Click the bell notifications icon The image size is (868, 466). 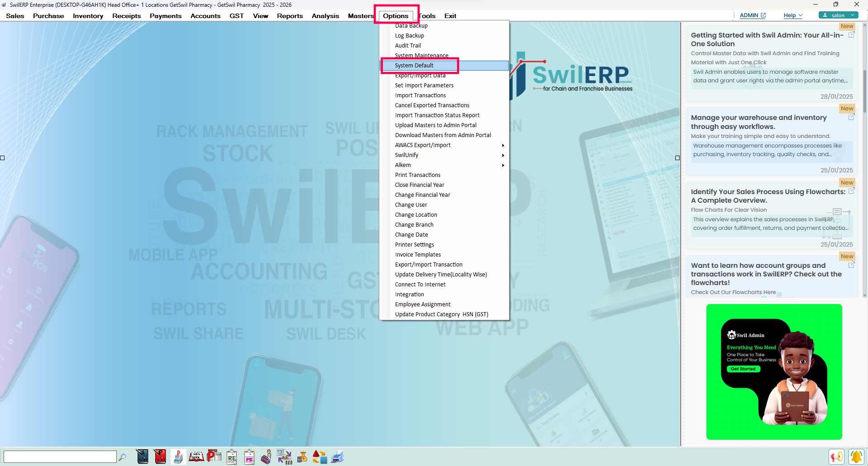click(856, 456)
